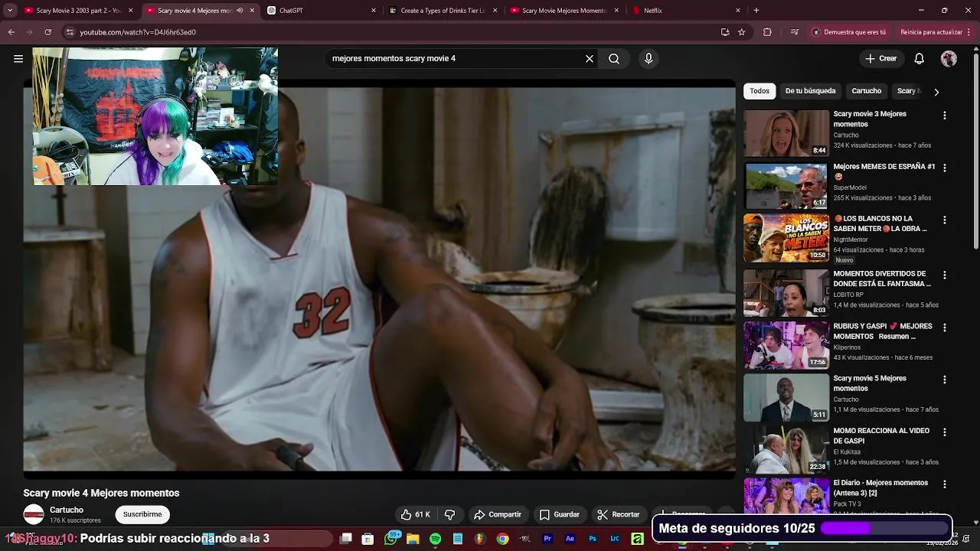Screen dimensions: 980x551
Task: Open Scary movie 3 Mejores momentos thumbnail
Action: [x=786, y=133]
